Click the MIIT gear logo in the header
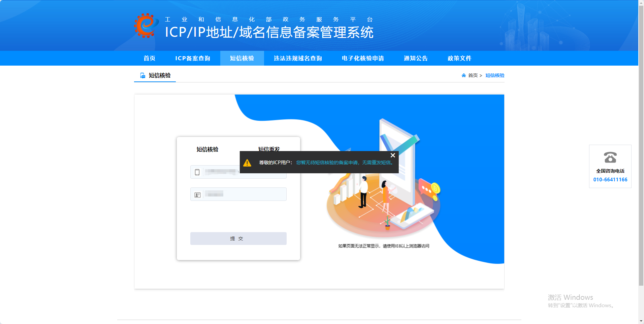This screenshot has width=644, height=324. 146,26
